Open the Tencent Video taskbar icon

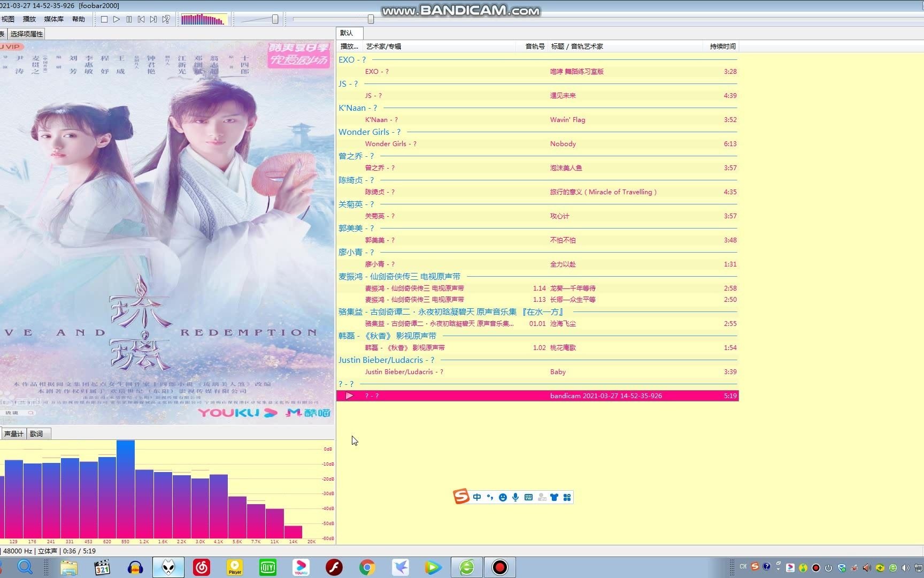(434, 567)
